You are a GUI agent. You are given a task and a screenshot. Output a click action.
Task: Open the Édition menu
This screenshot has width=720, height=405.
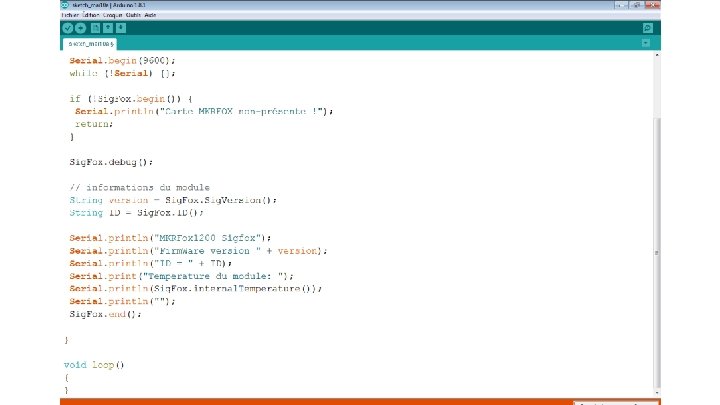click(x=90, y=15)
